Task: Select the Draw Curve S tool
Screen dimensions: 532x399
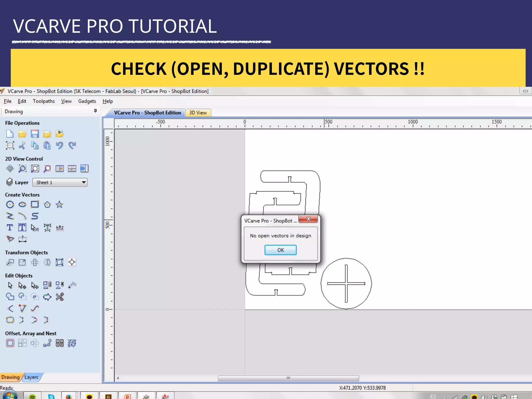Action: (35, 216)
